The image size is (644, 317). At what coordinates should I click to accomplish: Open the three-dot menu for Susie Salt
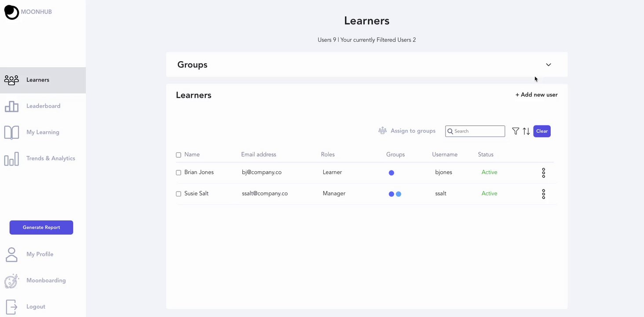click(x=543, y=194)
